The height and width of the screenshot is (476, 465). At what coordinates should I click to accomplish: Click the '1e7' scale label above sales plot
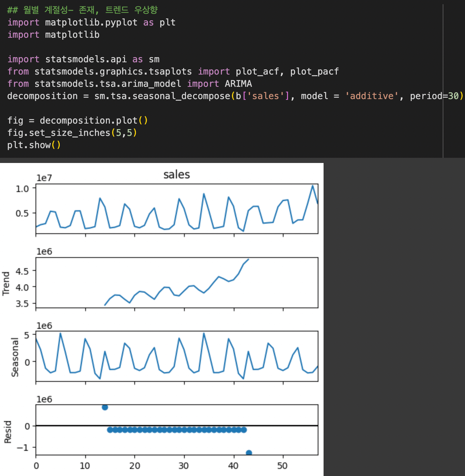[44, 178]
